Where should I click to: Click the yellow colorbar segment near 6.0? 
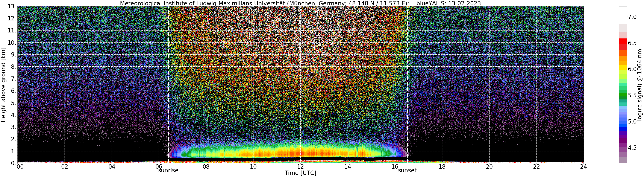[x=623, y=68]
